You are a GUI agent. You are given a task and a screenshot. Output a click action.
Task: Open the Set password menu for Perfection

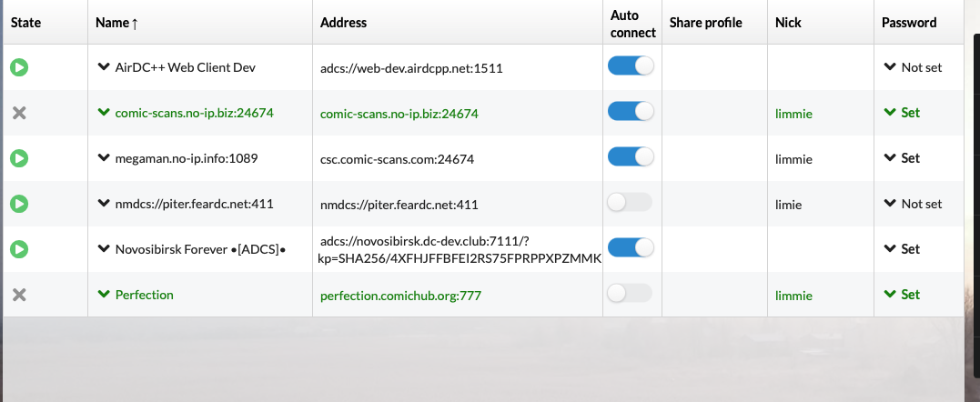(902, 295)
